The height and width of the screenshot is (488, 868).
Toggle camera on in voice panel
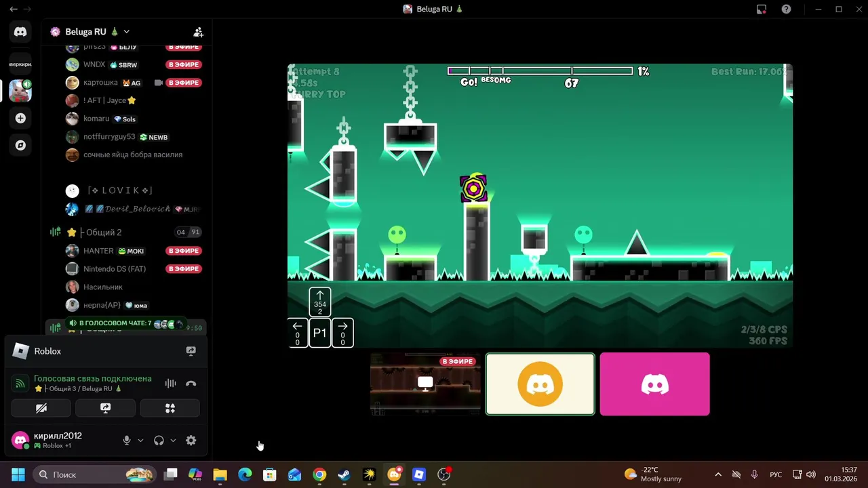click(x=41, y=408)
